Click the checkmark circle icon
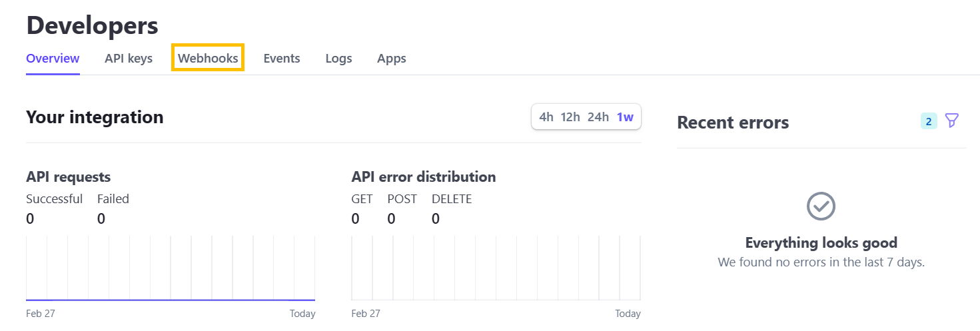Viewport: 980px width, 331px height. click(821, 206)
